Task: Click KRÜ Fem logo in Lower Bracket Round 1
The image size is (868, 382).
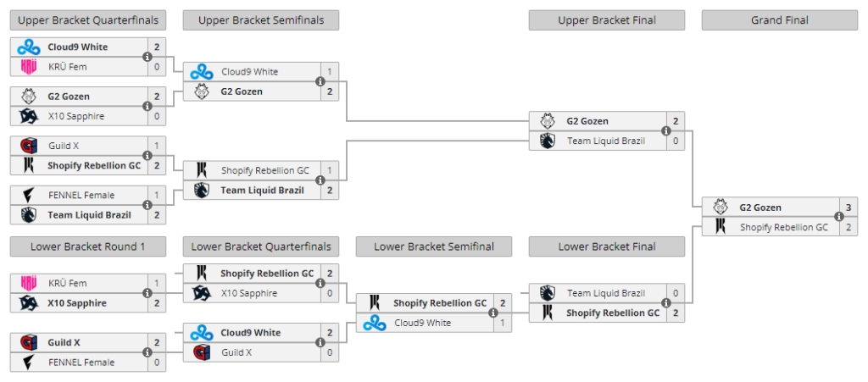Action: 29,283
